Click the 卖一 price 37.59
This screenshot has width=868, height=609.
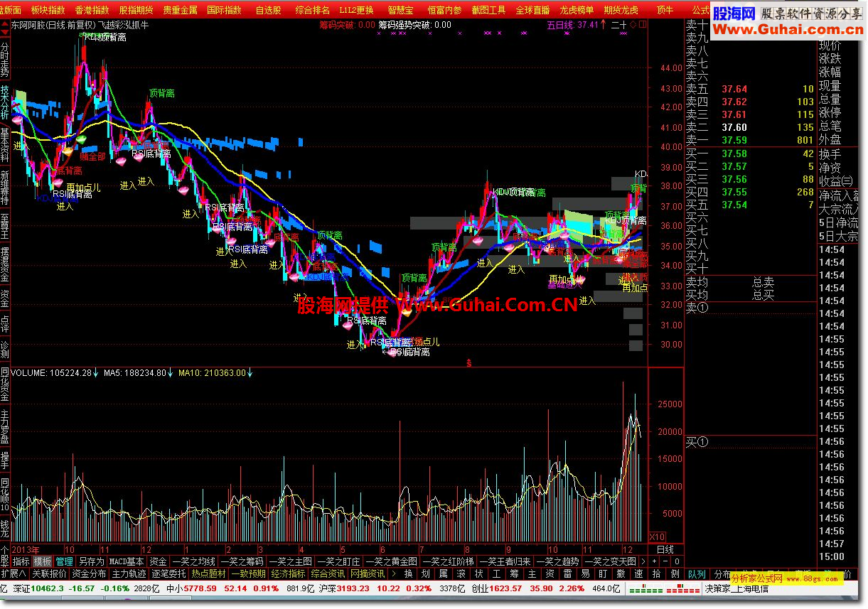[x=734, y=140]
